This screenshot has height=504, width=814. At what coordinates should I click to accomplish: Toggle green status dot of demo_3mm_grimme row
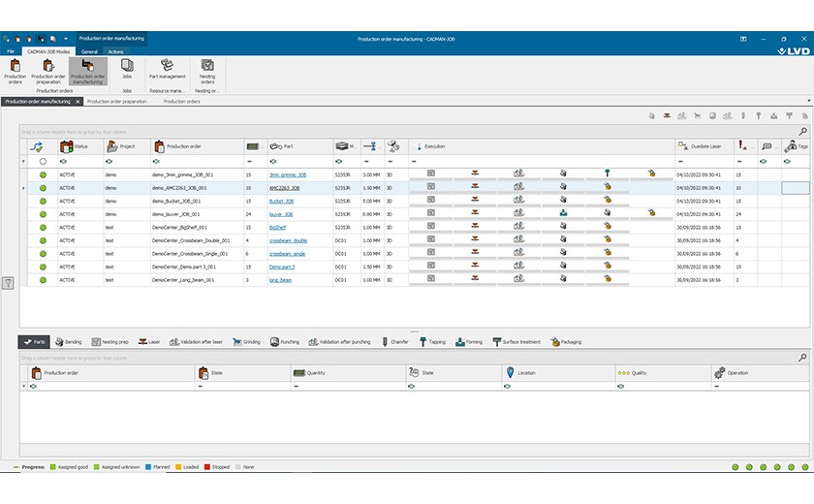(43, 174)
